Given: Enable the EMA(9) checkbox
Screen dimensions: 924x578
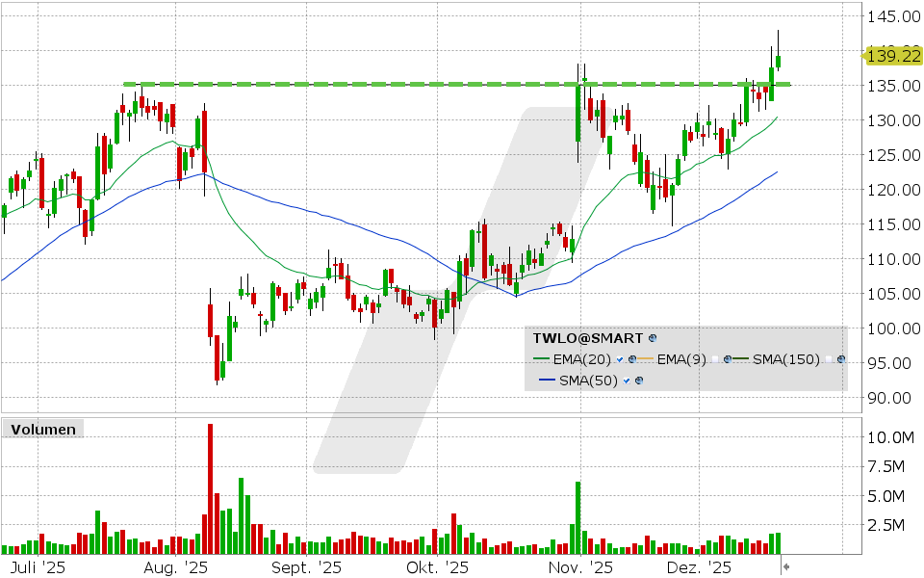Looking at the screenshot, I should pyautogui.click(x=715, y=357).
